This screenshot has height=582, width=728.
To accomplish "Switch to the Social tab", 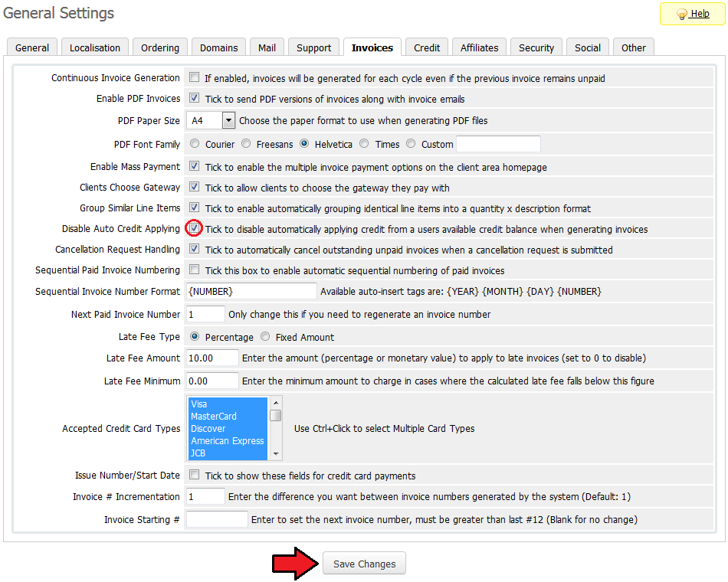I will [587, 47].
